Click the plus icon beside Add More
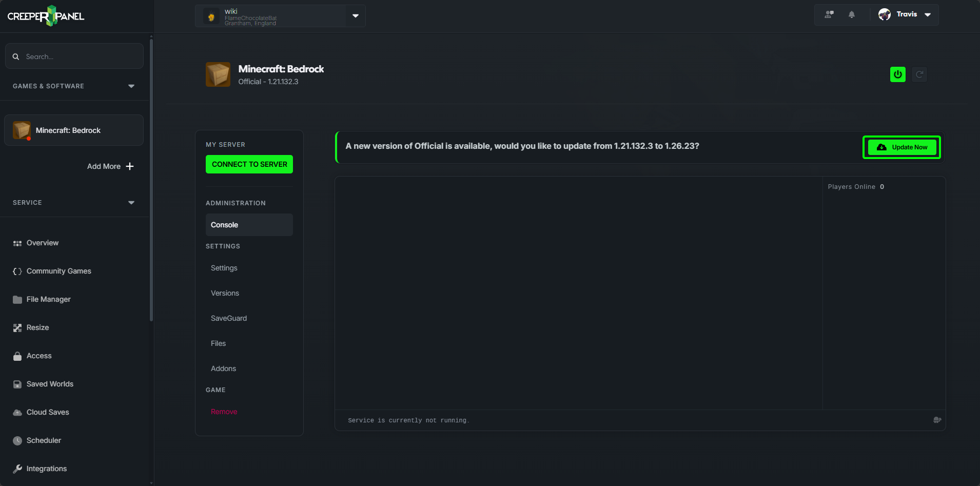 [130, 166]
